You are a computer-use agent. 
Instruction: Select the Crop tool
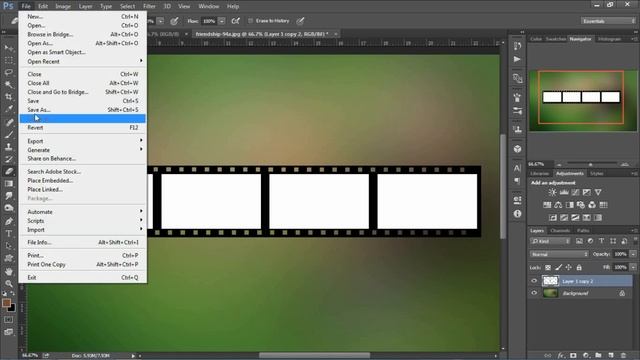point(9,97)
